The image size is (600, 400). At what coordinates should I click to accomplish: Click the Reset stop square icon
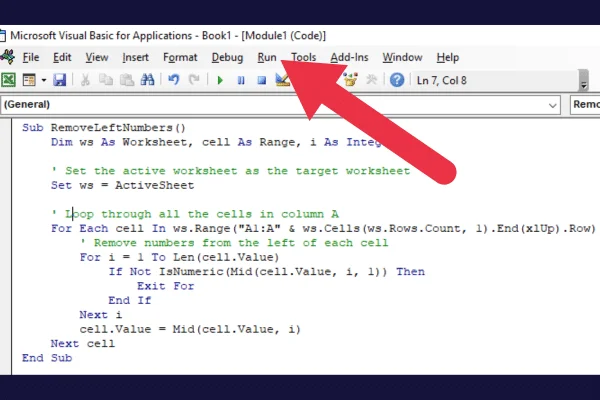(x=262, y=80)
